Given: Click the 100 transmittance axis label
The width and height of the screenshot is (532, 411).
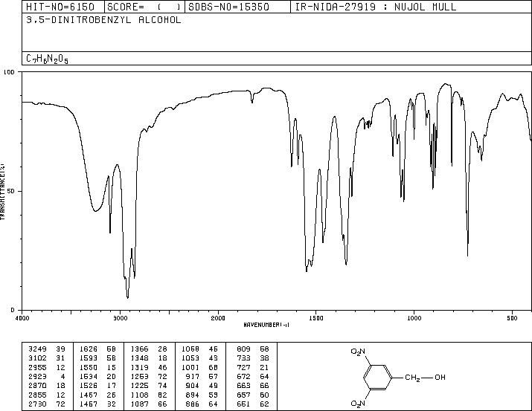Looking at the screenshot, I should (9, 72).
